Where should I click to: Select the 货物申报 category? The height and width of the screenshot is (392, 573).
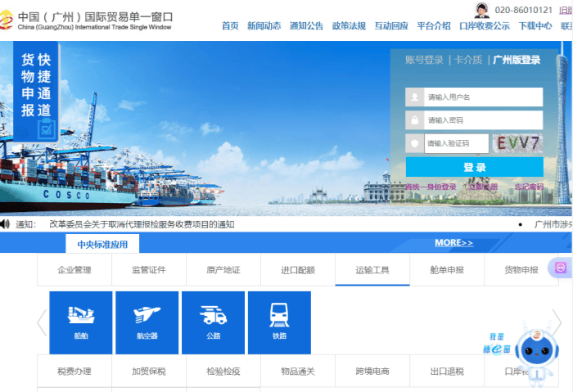click(521, 270)
